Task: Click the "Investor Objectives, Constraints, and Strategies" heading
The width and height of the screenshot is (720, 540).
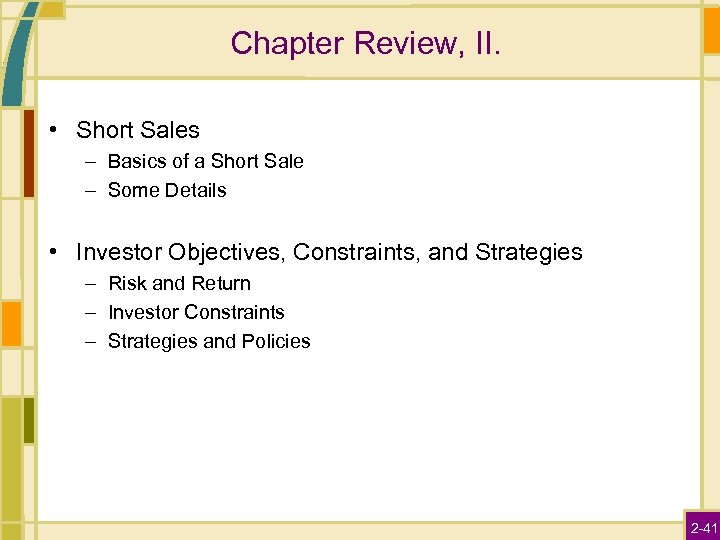Action: tap(329, 252)
